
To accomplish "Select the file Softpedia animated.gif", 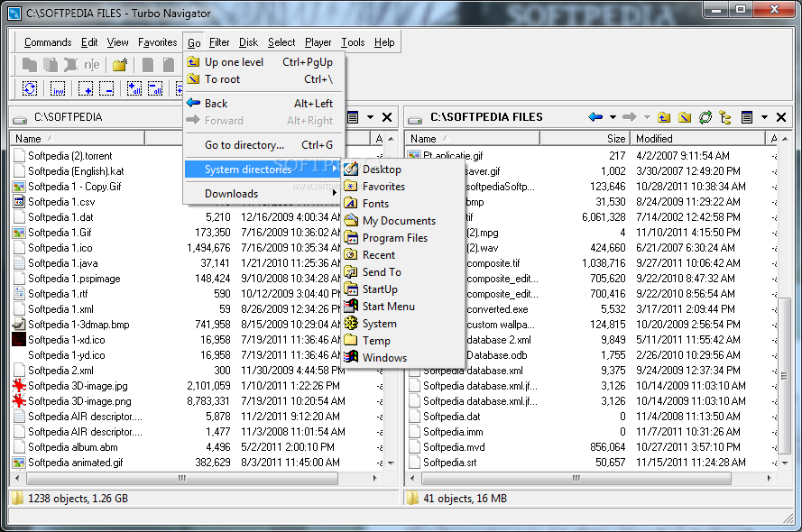I will [x=75, y=463].
